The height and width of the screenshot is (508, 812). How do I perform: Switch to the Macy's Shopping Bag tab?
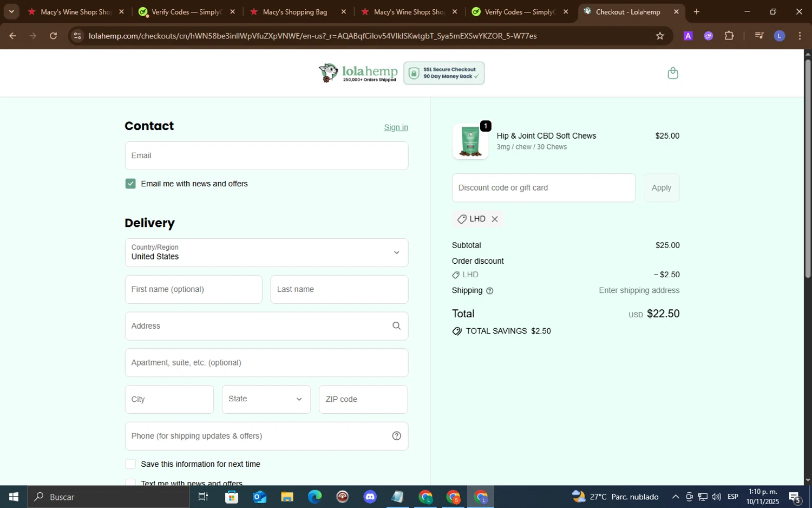(x=294, y=12)
